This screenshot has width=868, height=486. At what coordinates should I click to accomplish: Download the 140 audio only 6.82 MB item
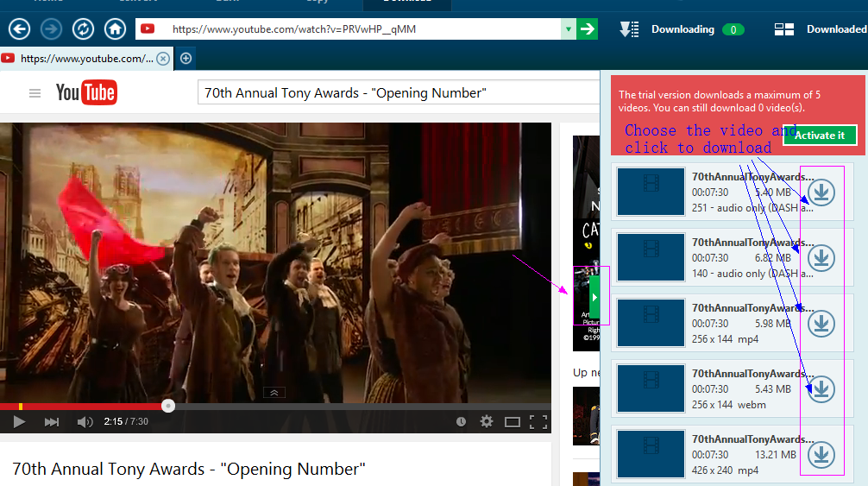coord(821,258)
